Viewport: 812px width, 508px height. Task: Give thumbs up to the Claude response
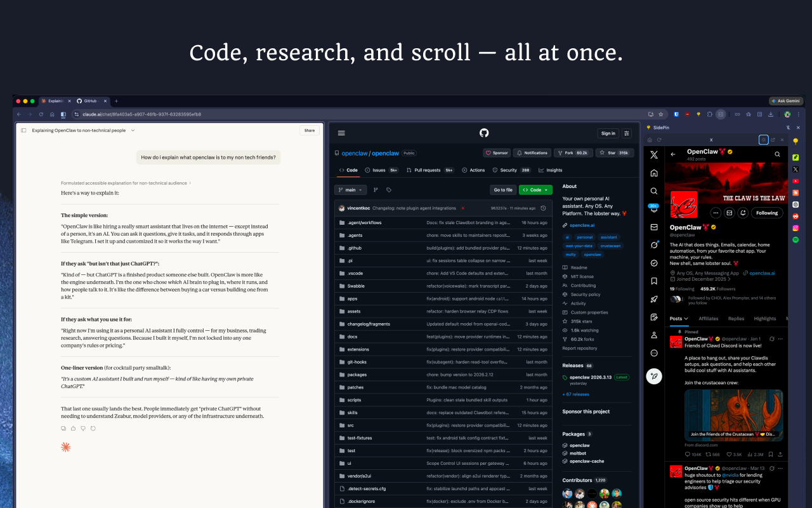(x=73, y=428)
